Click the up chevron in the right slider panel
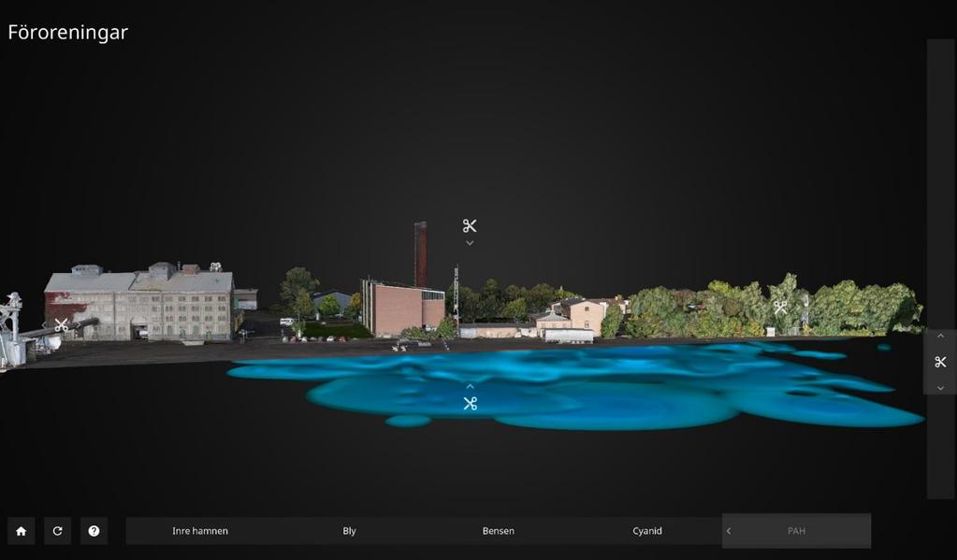957x560 pixels. 940,337
